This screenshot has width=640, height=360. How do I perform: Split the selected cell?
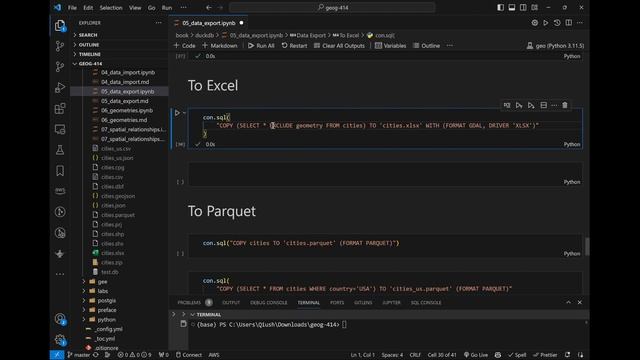click(x=543, y=105)
